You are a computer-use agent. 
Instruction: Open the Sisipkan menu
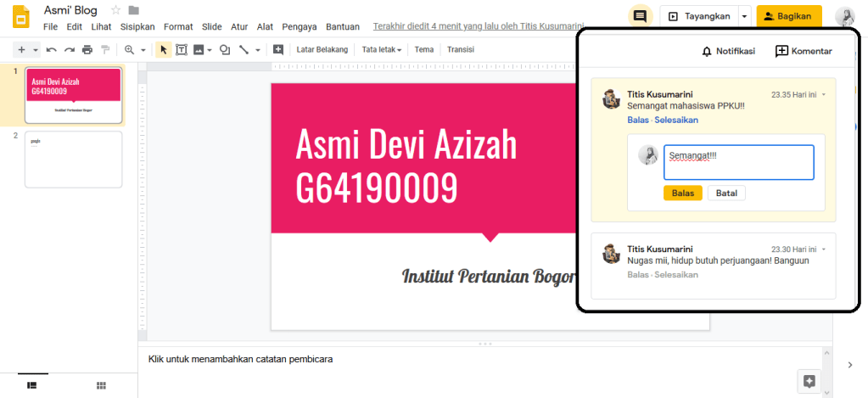pos(137,26)
